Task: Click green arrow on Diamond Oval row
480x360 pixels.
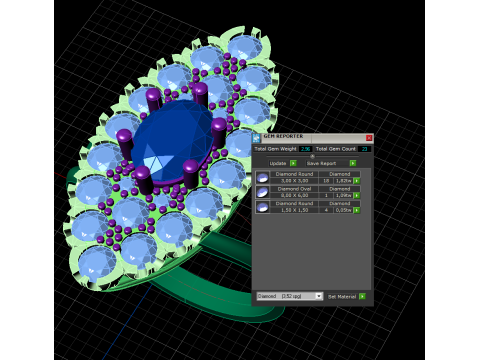Action: tap(357, 195)
